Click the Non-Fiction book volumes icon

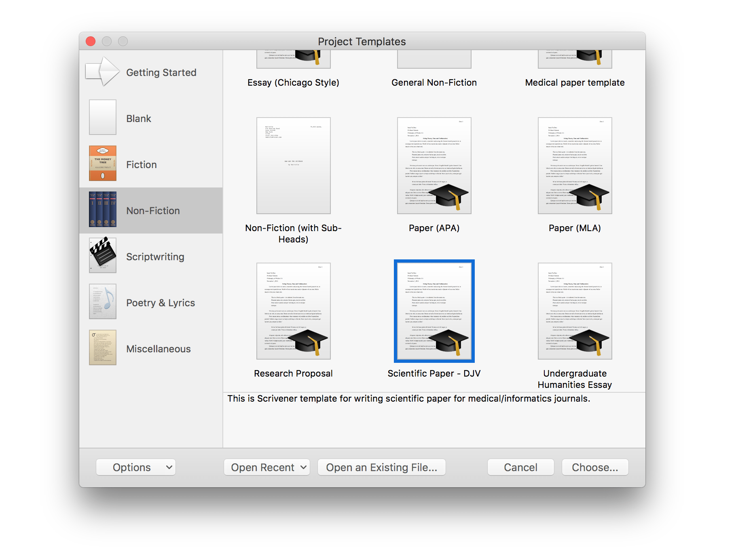pyautogui.click(x=103, y=209)
